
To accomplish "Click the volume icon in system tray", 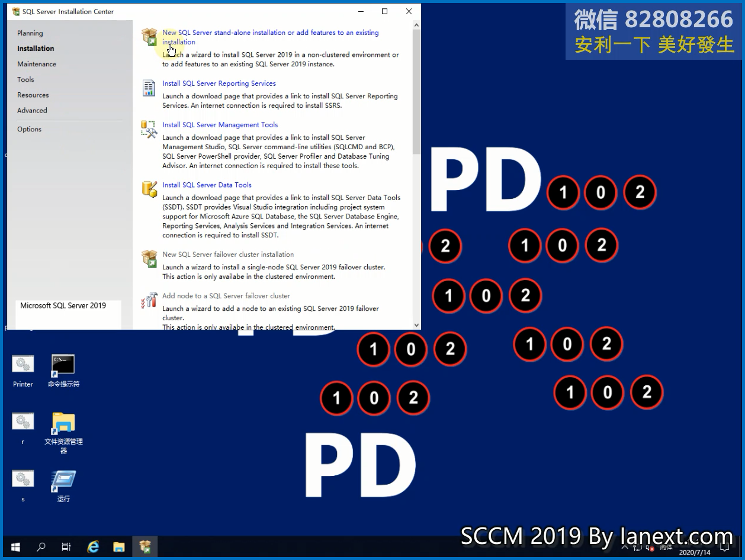I will [x=650, y=548].
